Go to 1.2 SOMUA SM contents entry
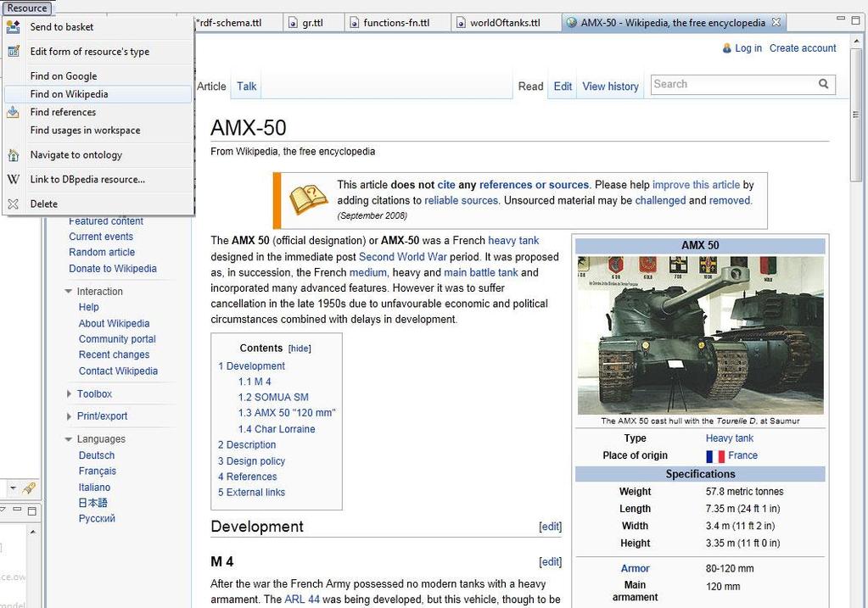This screenshot has height=608, width=868. click(273, 397)
